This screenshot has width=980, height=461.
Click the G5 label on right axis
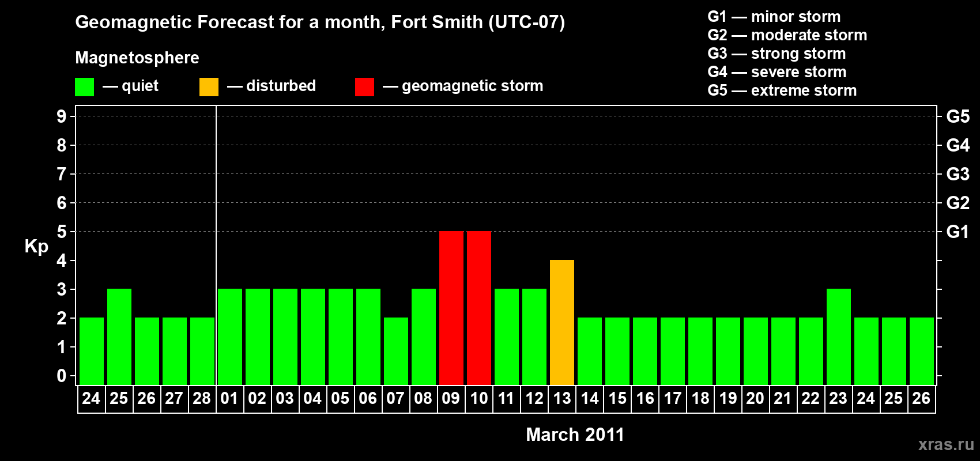[x=958, y=116]
